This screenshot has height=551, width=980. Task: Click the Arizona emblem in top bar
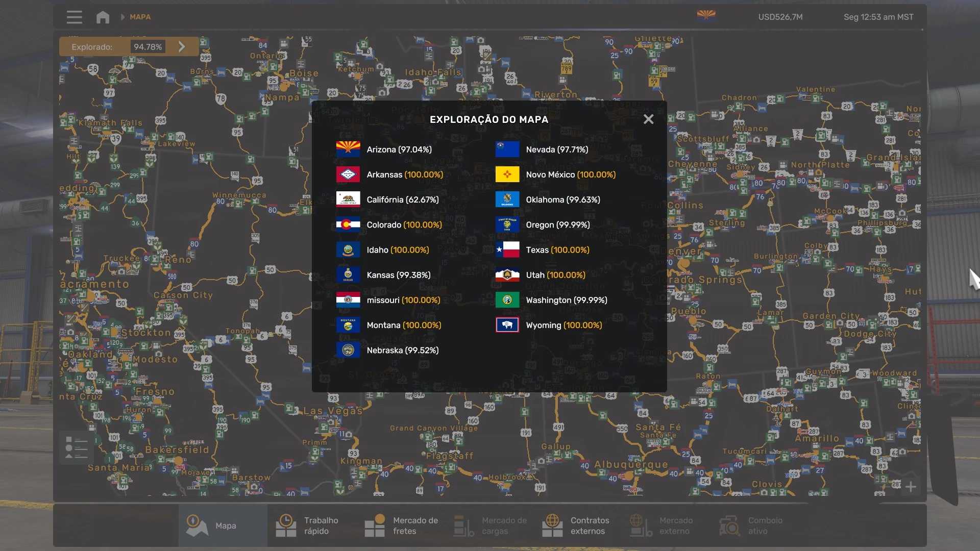[x=706, y=15]
